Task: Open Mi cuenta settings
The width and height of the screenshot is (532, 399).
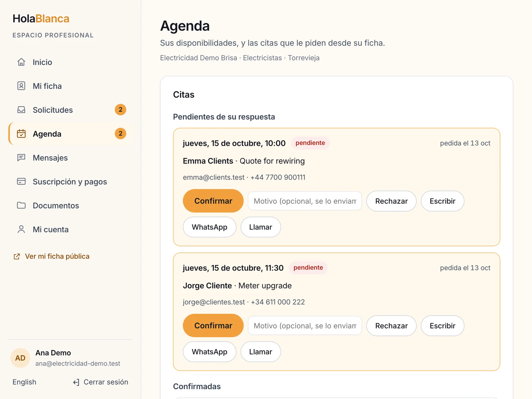Action: [x=70, y=230]
